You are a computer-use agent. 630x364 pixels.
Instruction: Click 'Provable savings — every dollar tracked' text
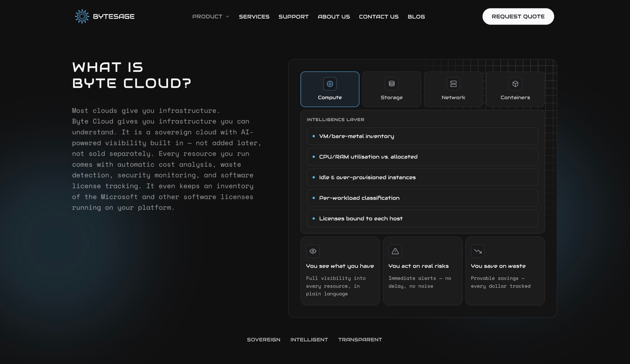[501, 282]
